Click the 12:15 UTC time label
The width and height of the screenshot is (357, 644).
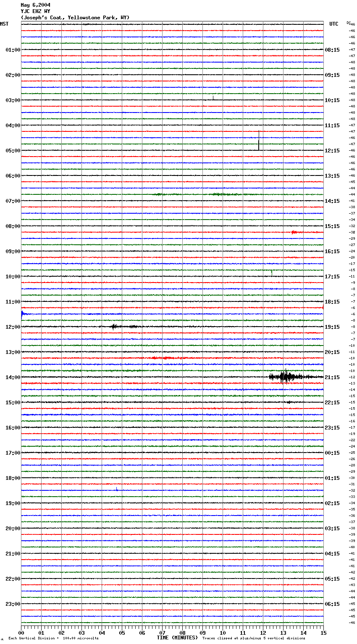coord(332,151)
